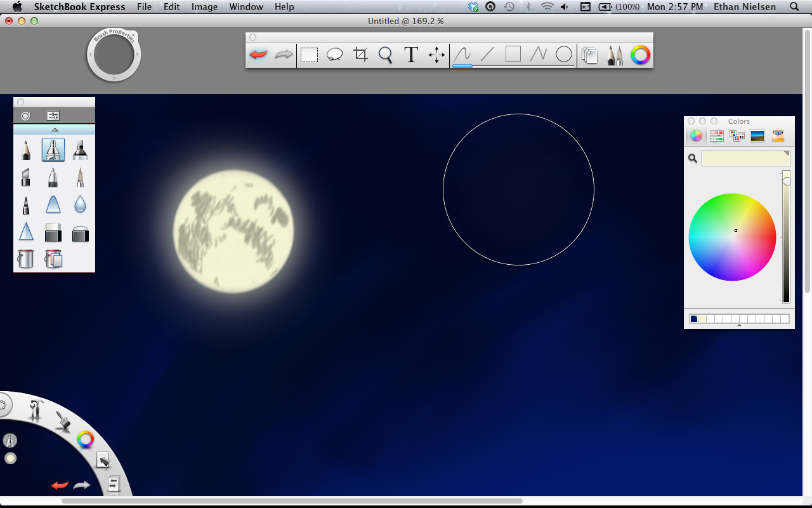Select the ballpoint pen brush

click(53, 177)
